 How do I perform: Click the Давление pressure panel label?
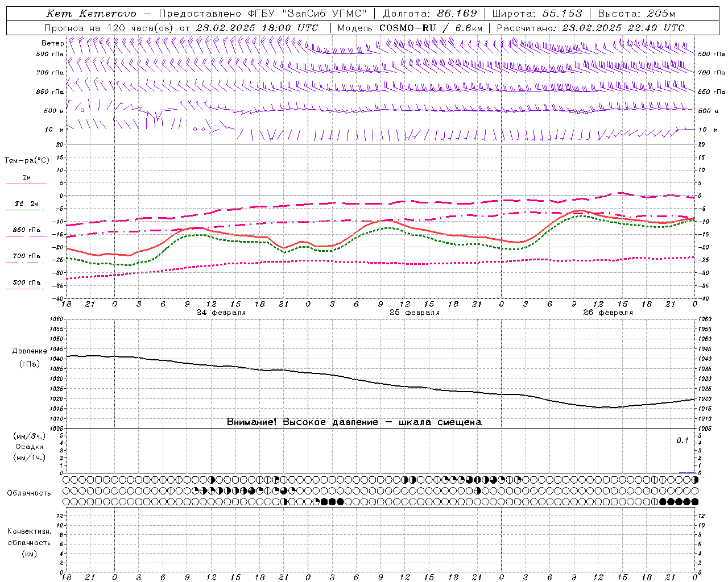click(30, 351)
